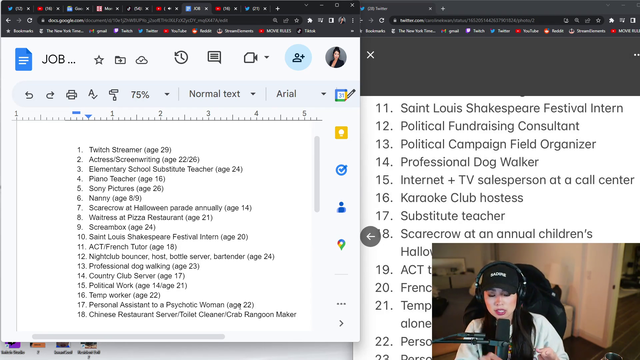Open the Move to folder icon
640x360 pixels.
[120, 60]
